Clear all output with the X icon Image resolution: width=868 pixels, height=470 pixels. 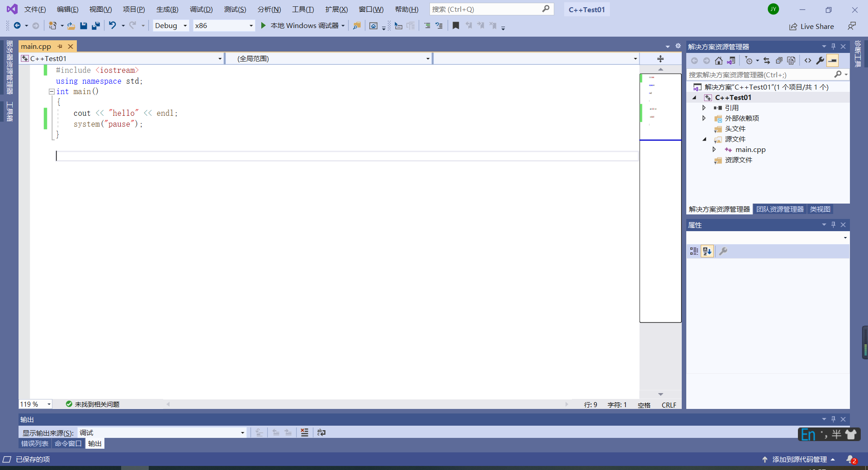tap(305, 433)
